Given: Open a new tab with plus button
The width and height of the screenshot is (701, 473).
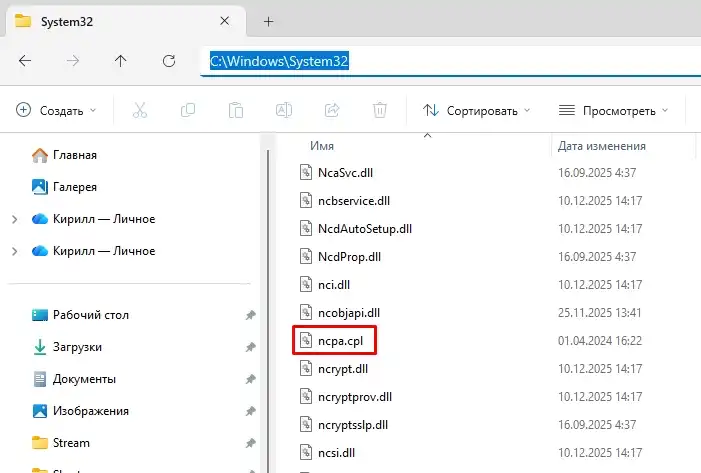Looking at the screenshot, I should (x=268, y=21).
